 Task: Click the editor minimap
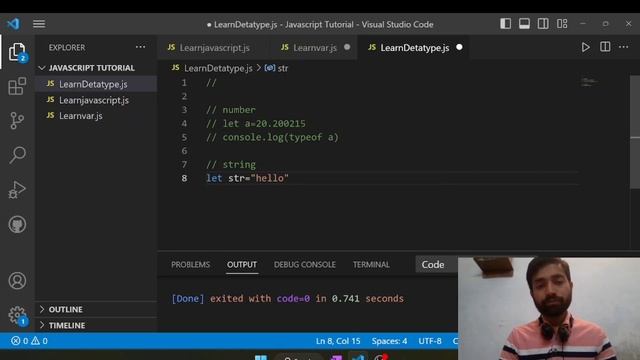tap(590, 82)
